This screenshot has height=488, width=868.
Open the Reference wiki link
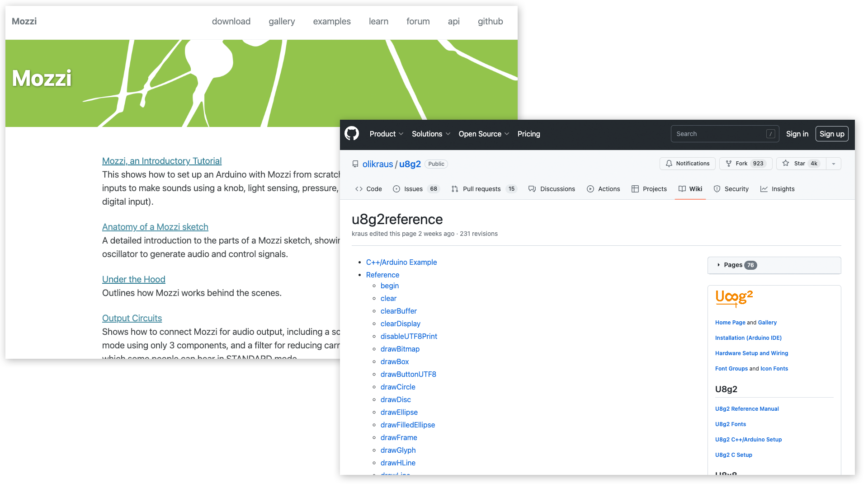point(382,275)
